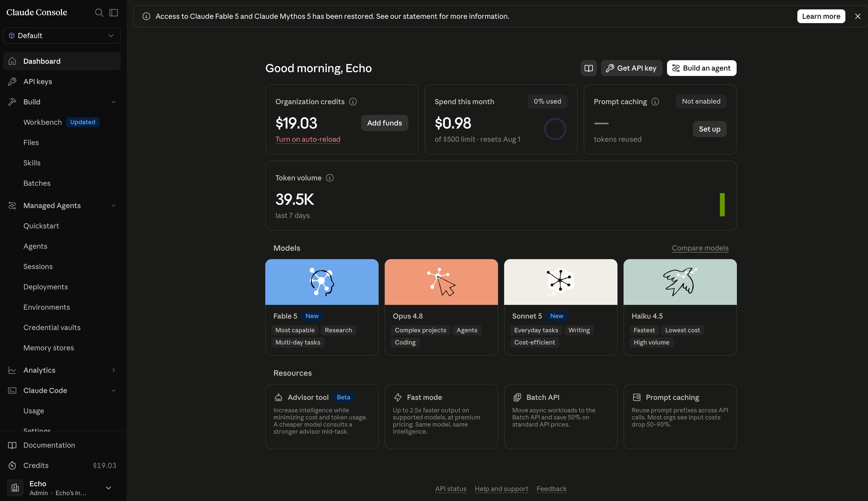Open the Fable 5 model card image
Viewport: 868px width, 501px height.
pyautogui.click(x=322, y=282)
